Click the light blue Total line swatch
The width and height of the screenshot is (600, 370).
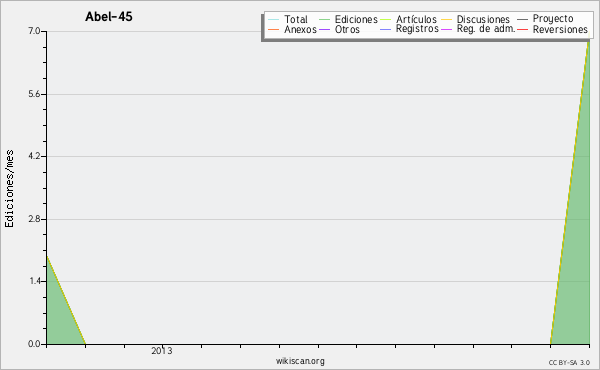274,20
